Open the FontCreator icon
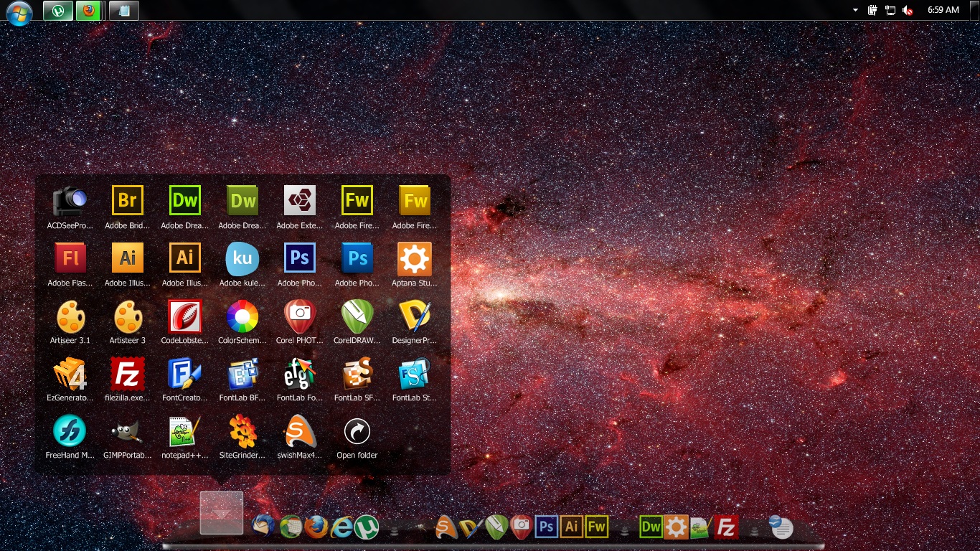Screen dimensions: 980x551 (x=185, y=373)
